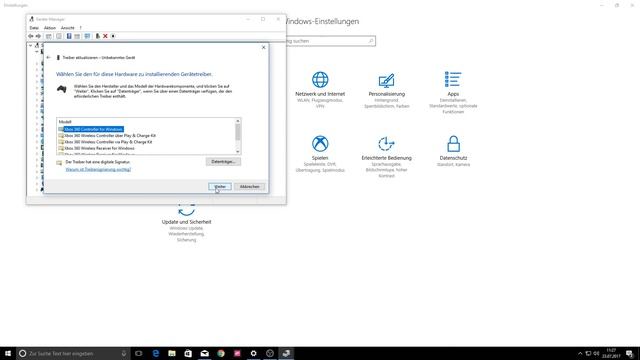The image size is (640, 360).
Task: Click the Device Manager back arrow toolbar icon
Action: (31, 36)
